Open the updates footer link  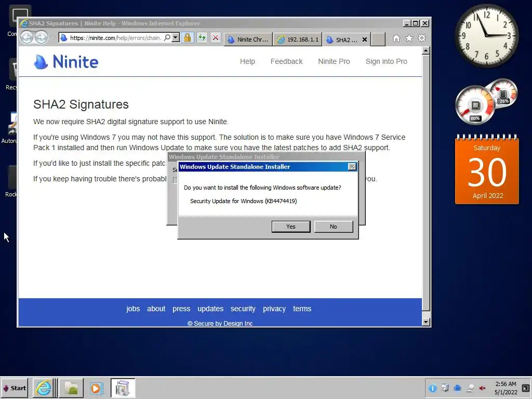click(x=210, y=309)
